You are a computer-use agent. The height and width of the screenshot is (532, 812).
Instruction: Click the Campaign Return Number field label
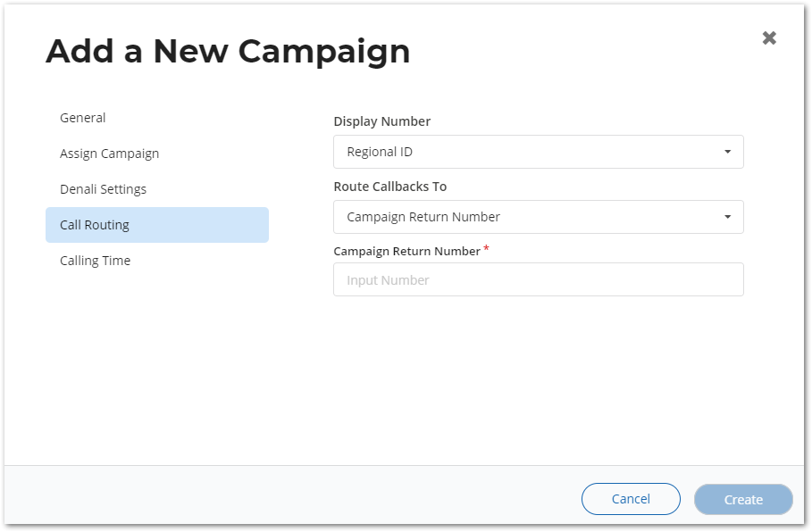point(407,252)
